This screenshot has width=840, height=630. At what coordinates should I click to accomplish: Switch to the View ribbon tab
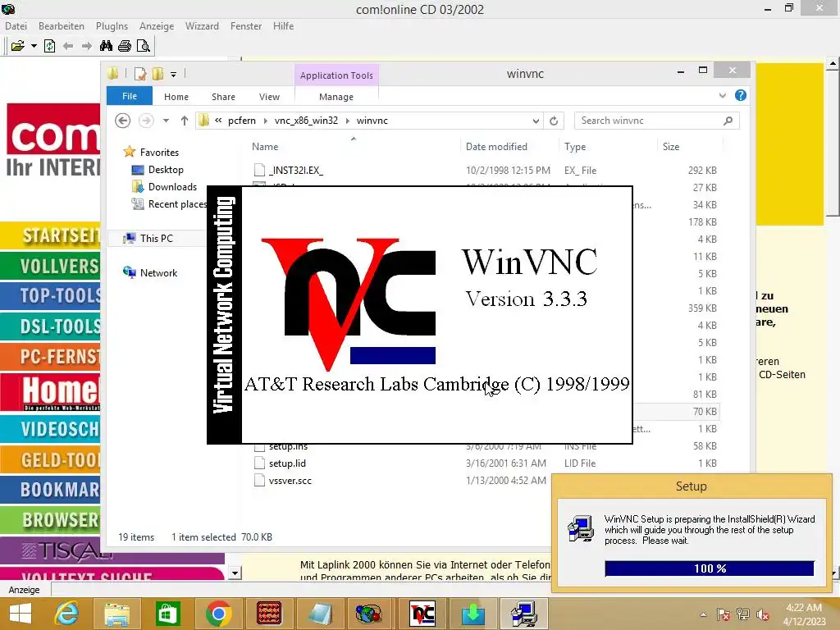[x=269, y=97]
